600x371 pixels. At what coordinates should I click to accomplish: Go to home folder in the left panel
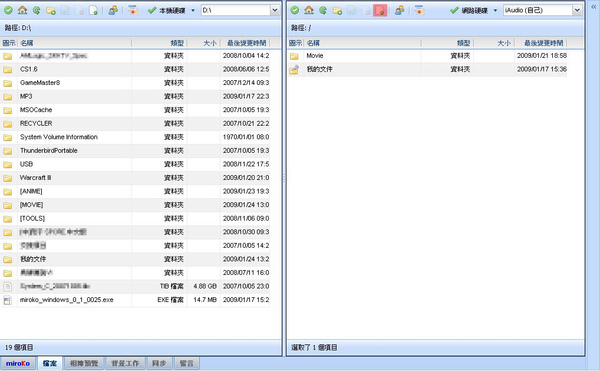coord(22,10)
